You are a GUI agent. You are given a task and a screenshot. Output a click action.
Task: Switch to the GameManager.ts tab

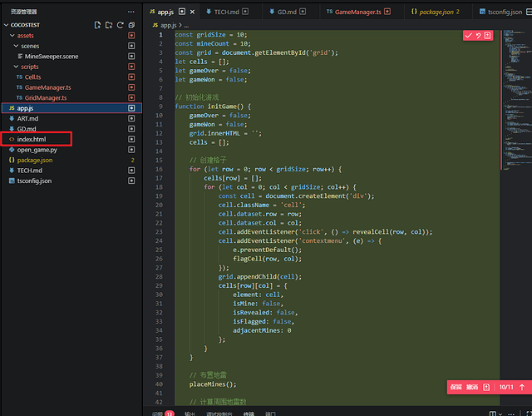[x=358, y=12]
